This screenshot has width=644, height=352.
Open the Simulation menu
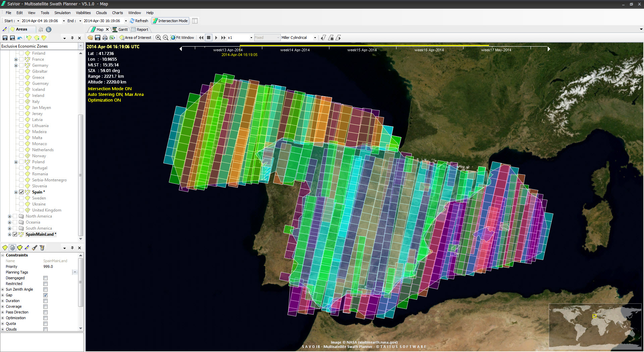point(62,13)
